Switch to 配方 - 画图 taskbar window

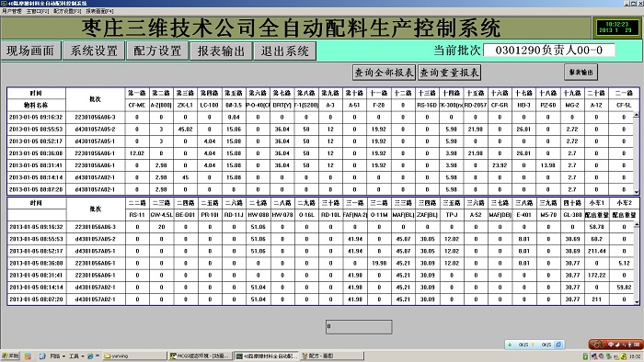(x=332, y=356)
